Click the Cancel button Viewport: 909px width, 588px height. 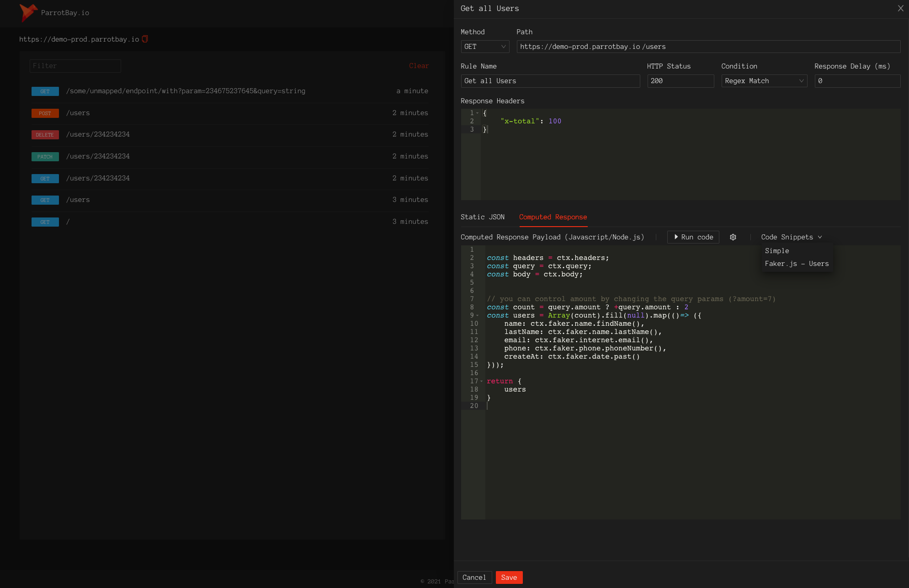point(474,577)
